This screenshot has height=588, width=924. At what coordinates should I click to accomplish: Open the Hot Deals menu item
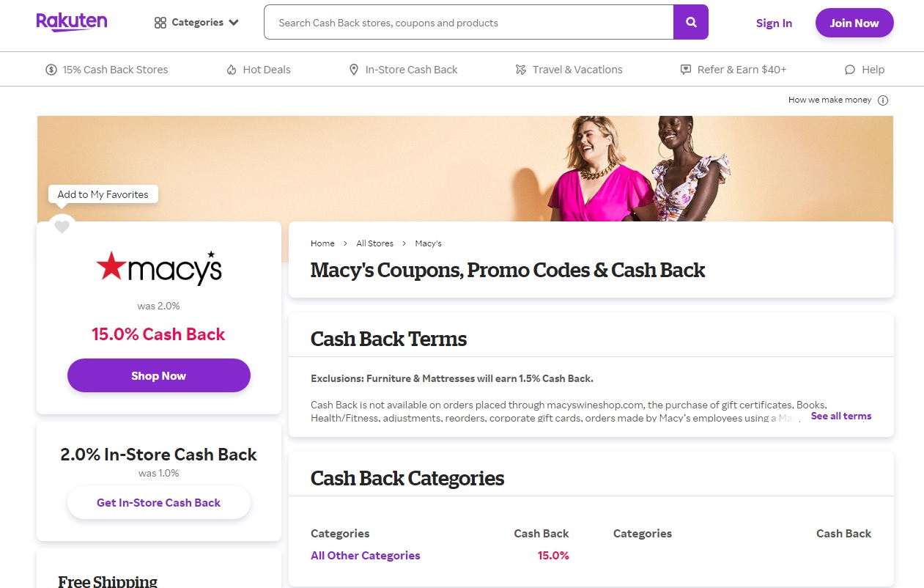pyautogui.click(x=267, y=69)
